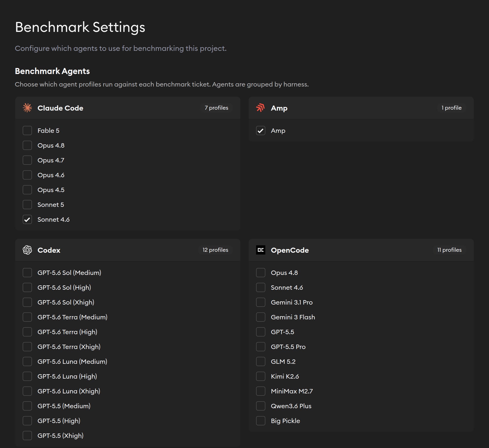Image resolution: width=489 pixels, height=448 pixels.
Task: Select GPT-5.6 Terra (Xhigh) checkbox
Action: pyautogui.click(x=27, y=347)
